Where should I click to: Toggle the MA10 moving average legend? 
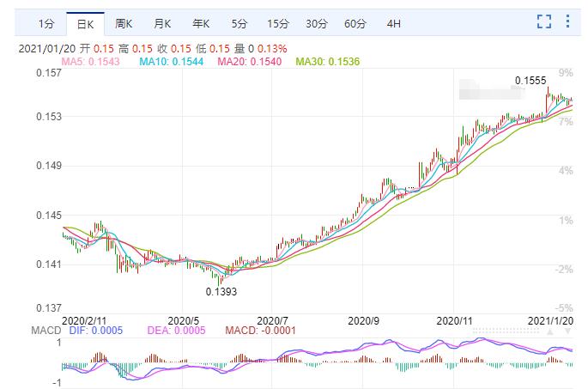coord(172,62)
